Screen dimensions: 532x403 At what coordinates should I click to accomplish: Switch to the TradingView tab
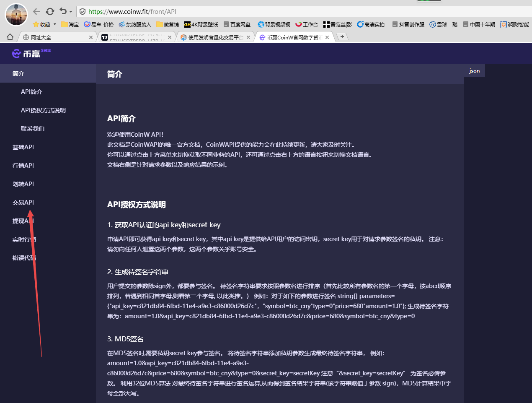[x=136, y=37]
